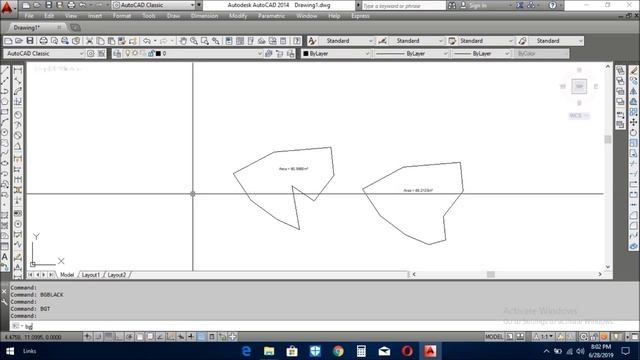Expand the Text Style Standard dropdown
Image resolution: width=640 pixels, height=360 pixels.
(371, 41)
